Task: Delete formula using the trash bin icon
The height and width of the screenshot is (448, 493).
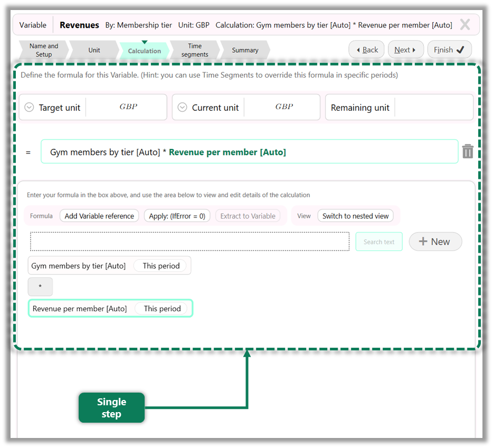Action: click(x=467, y=151)
